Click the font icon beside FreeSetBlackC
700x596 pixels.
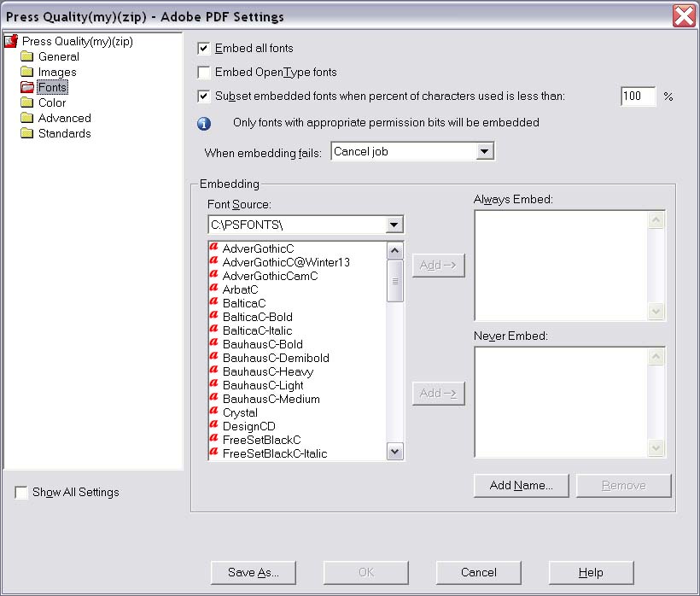[213, 438]
